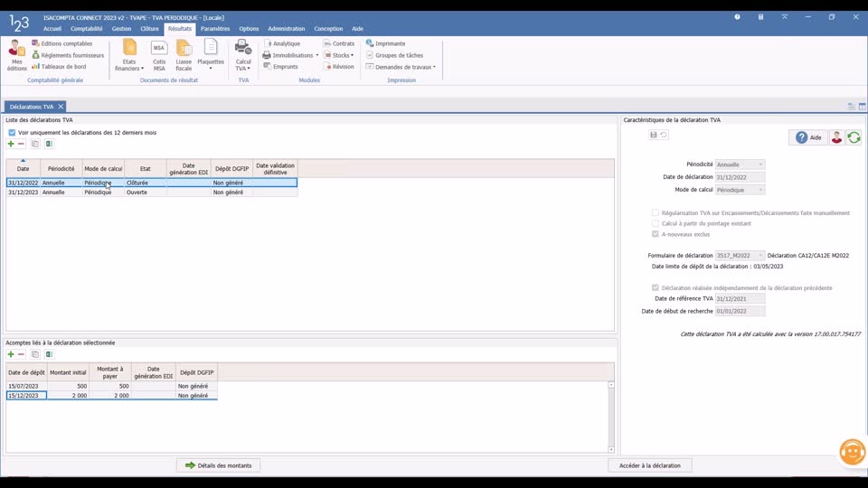This screenshot has height=488, width=868.
Task: Toggle 12 derniers mois declarations checkbox
Action: coord(12,132)
